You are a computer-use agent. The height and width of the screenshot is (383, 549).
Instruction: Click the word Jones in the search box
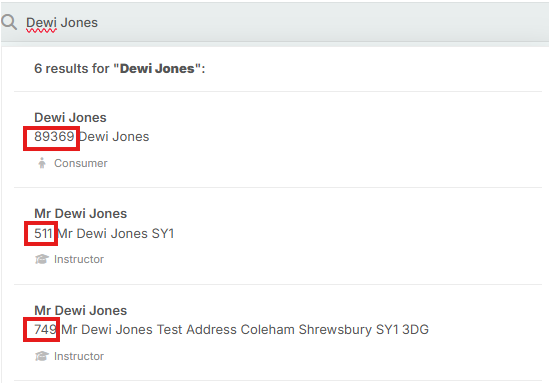79,23
